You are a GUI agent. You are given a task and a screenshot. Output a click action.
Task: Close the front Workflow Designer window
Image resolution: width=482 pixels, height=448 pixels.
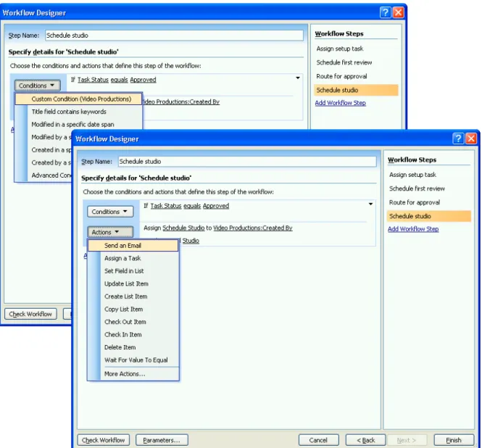pyautogui.click(x=471, y=138)
